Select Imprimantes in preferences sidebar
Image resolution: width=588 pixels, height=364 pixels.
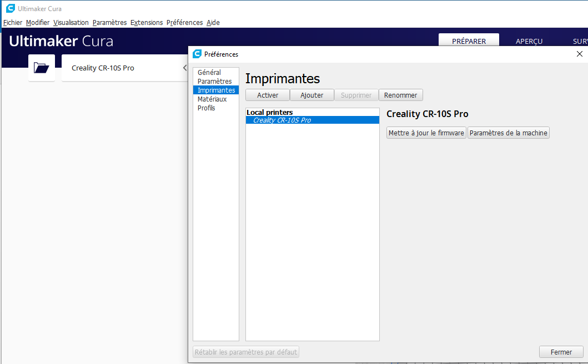pyautogui.click(x=216, y=90)
